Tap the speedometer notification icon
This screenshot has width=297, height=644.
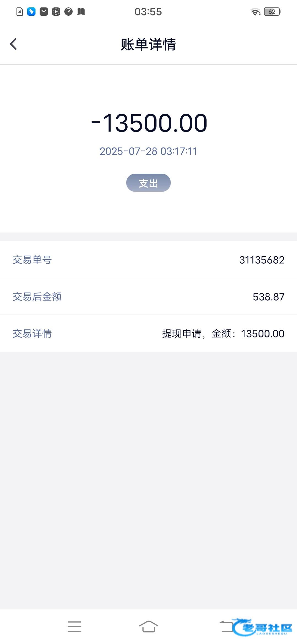[68, 12]
